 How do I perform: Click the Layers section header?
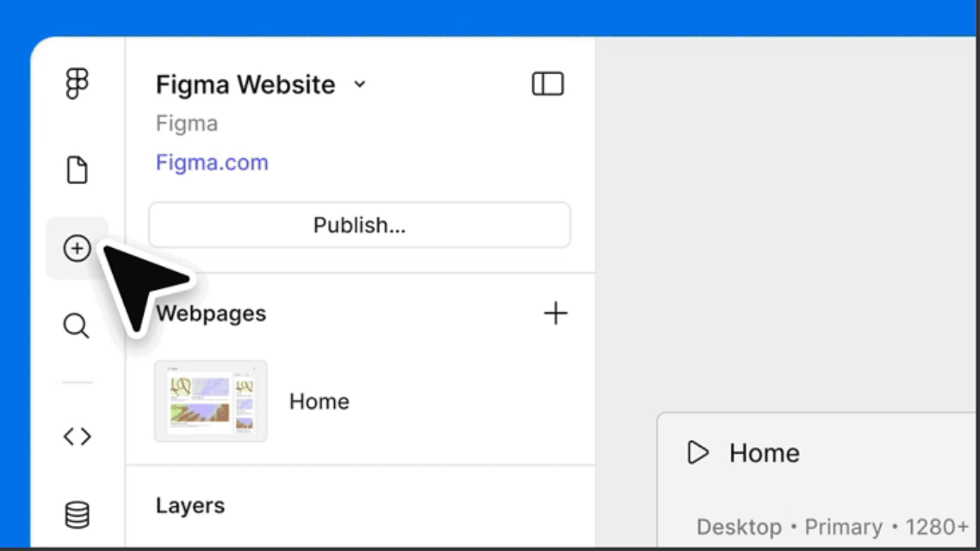(x=190, y=505)
